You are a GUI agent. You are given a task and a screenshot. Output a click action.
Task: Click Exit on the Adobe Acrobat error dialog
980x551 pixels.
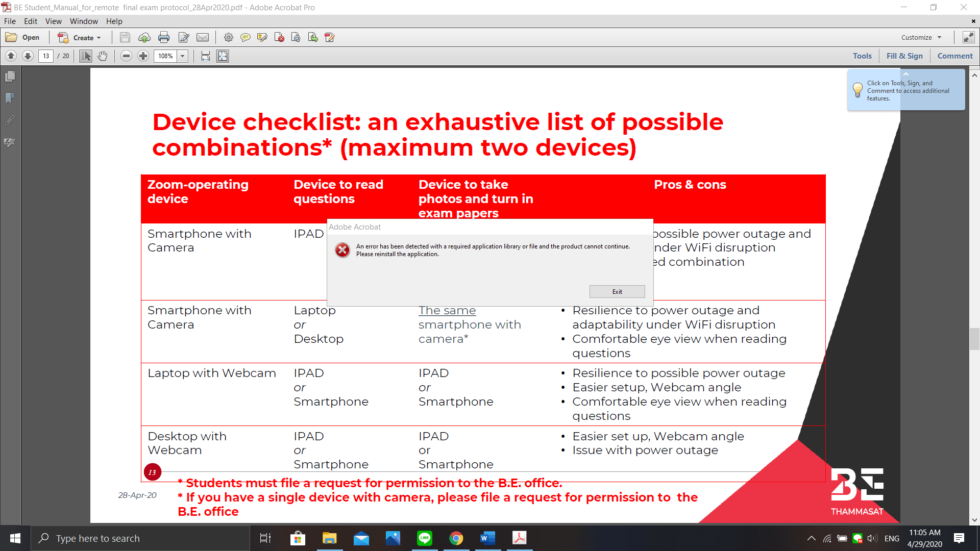pos(617,291)
